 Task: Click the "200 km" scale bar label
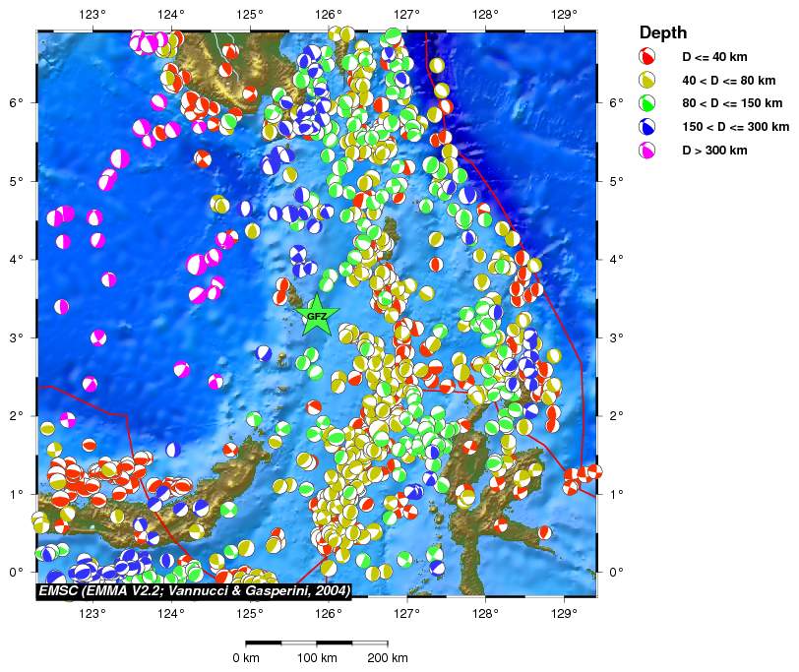point(388,658)
